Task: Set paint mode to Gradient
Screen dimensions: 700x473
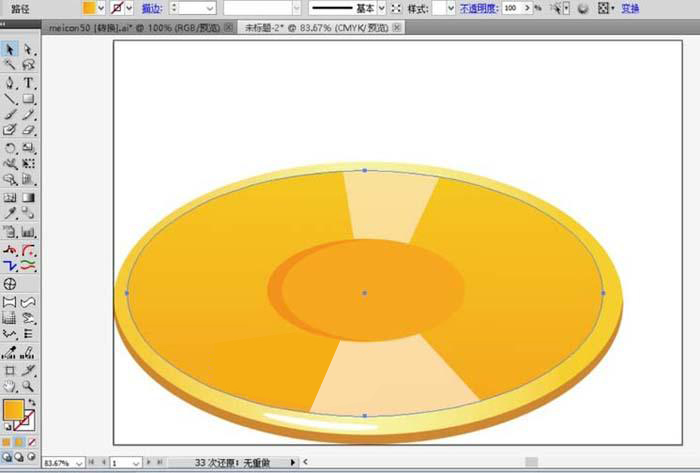Action: pos(19,442)
